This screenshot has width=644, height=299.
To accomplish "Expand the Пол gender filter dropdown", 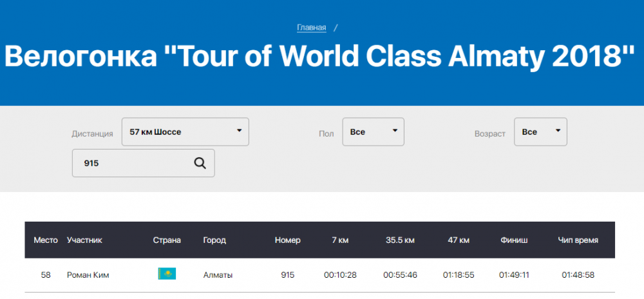I will [373, 131].
